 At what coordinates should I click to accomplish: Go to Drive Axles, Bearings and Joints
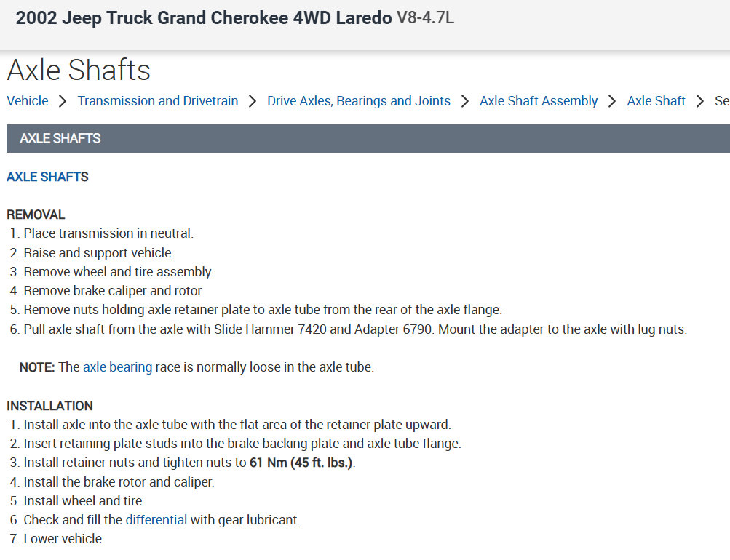(359, 101)
